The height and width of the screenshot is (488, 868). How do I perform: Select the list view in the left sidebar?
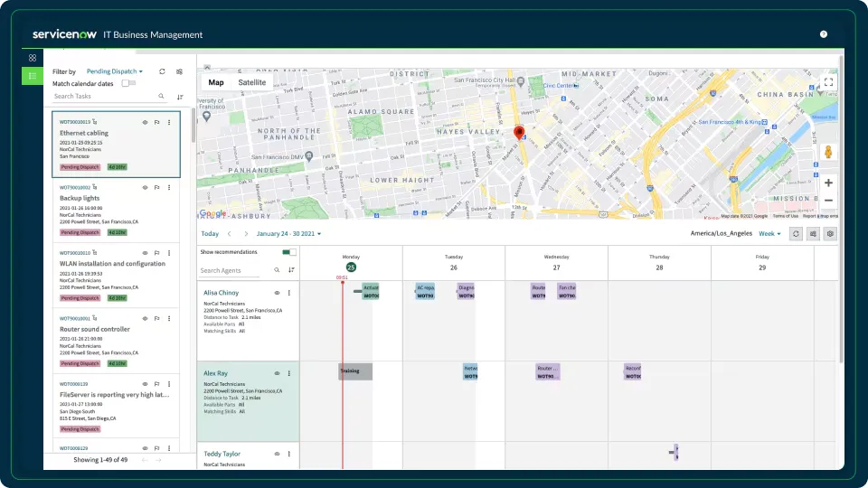click(x=33, y=76)
